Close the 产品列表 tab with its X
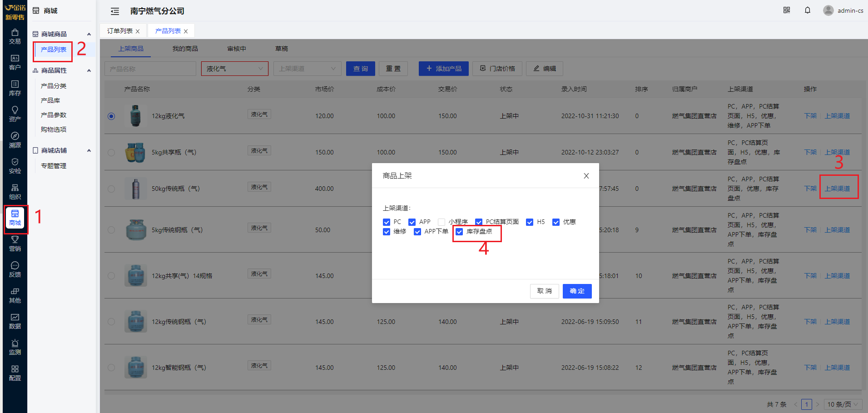868x413 pixels. click(x=186, y=31)
